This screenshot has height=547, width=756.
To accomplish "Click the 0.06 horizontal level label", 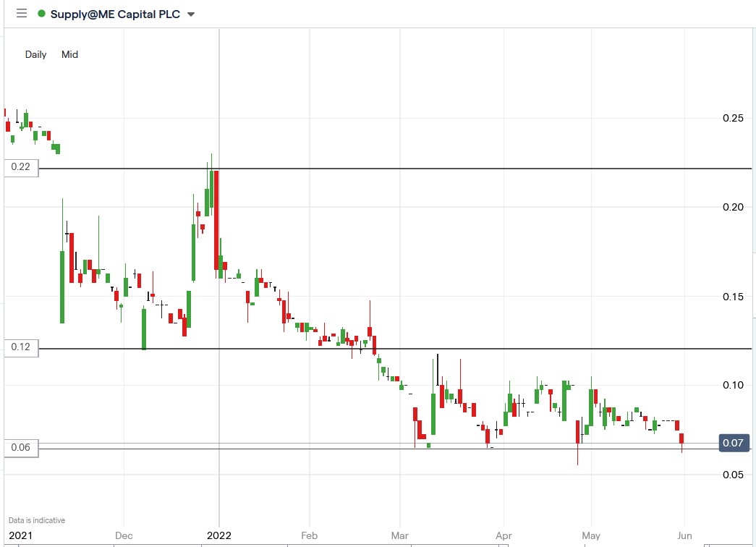I will [20, 447].
